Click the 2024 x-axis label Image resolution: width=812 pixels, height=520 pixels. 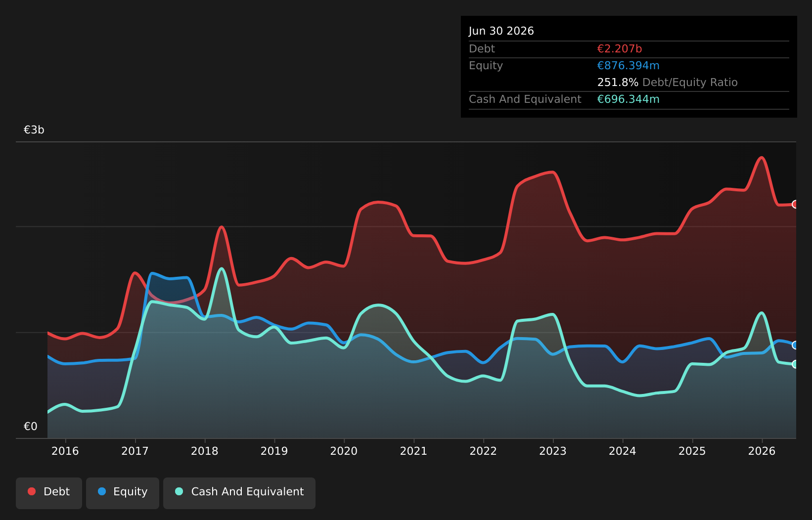[x=623, y=451]
